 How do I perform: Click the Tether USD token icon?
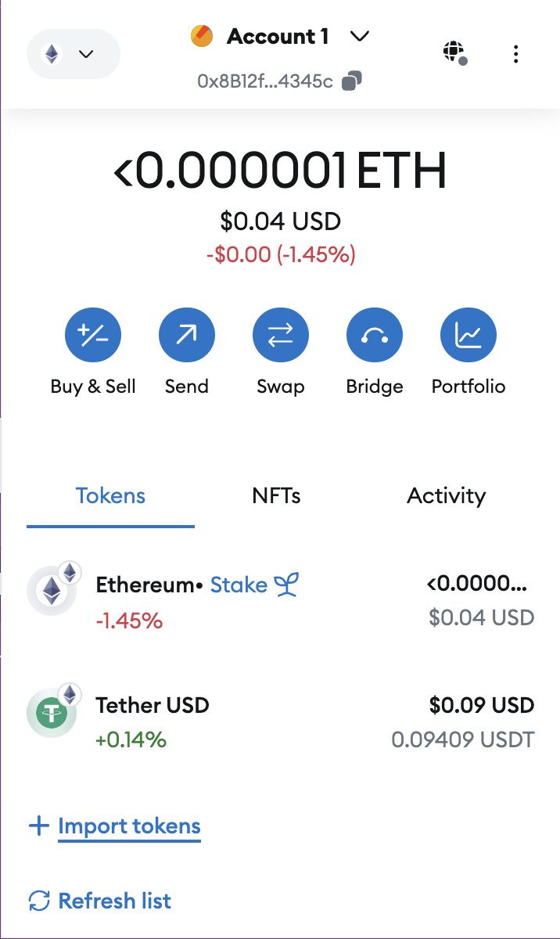(52, 712)
